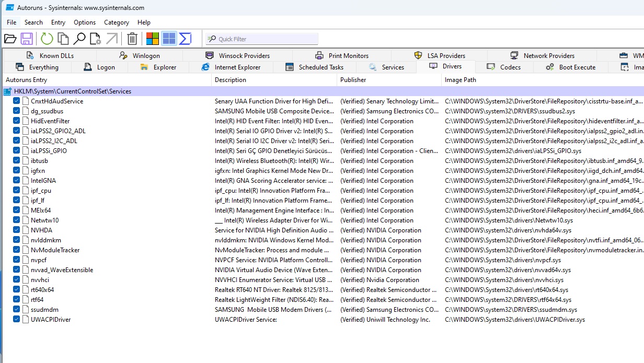
Task: Sort by the Image Path column header
Action: click(543, 80)
